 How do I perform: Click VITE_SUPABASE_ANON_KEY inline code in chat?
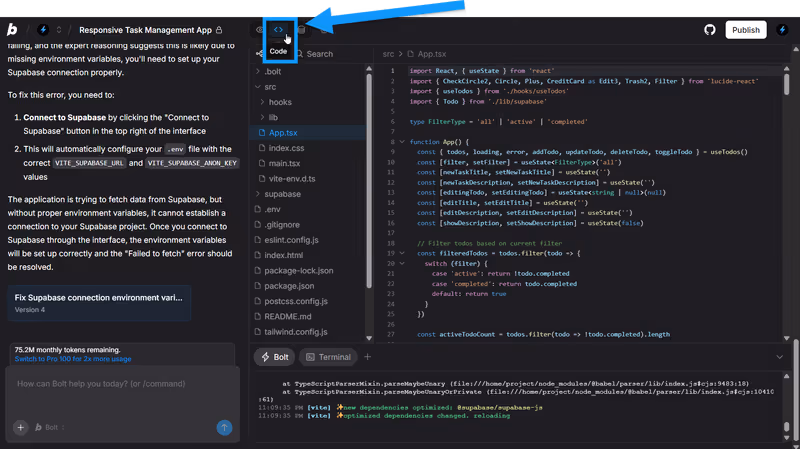192,163
